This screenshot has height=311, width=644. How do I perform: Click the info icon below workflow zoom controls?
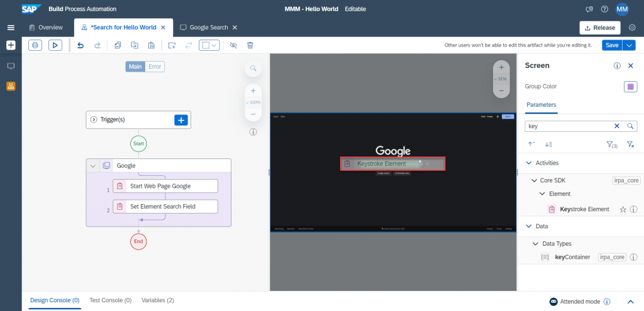[253, 132]
